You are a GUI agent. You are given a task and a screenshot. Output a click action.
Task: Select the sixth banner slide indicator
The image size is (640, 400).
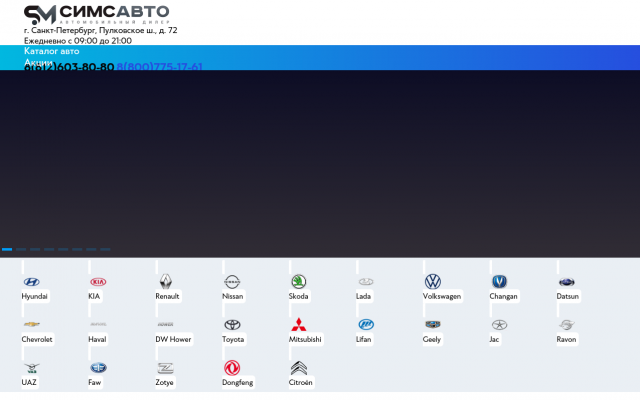77,249
